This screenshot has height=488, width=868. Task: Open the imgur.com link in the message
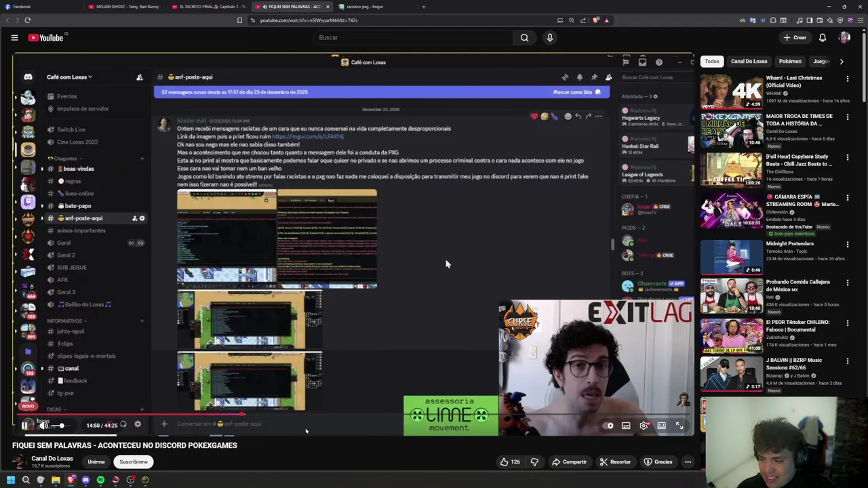[307, 137]
